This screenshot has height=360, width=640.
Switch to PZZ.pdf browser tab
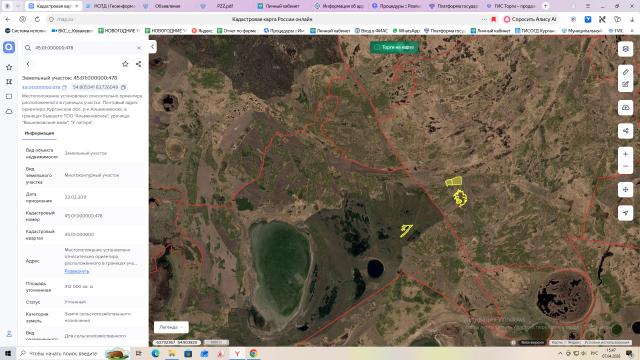224,6
